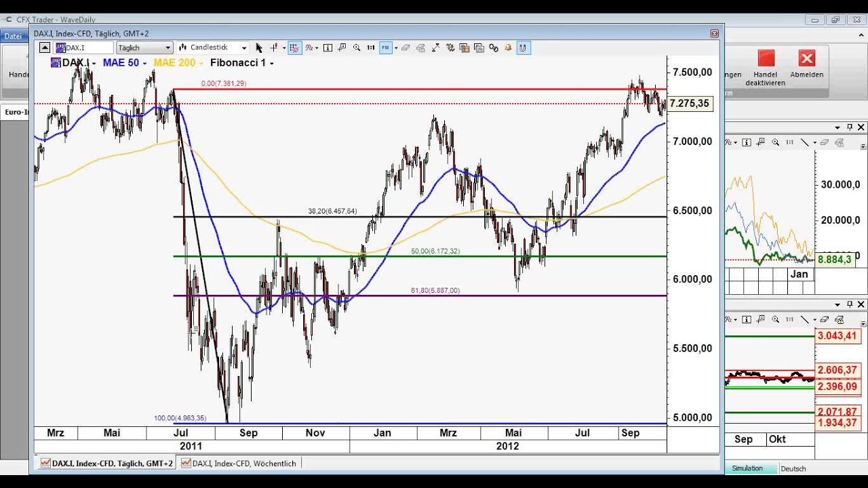Select the line tool in lower right chart panel
The image size is (868, 488).
[805, 319]
